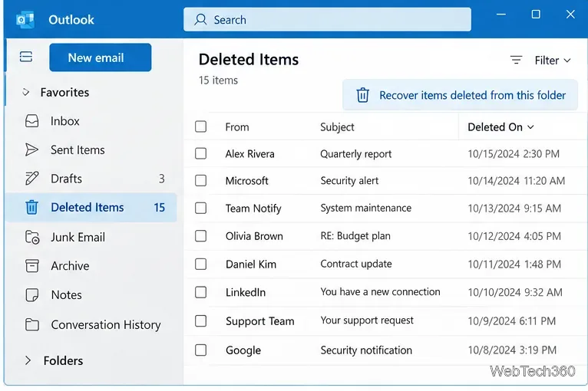Click the Inbox tray icon
The width and height of the screenshot is (588, 391).
point(32,121)
